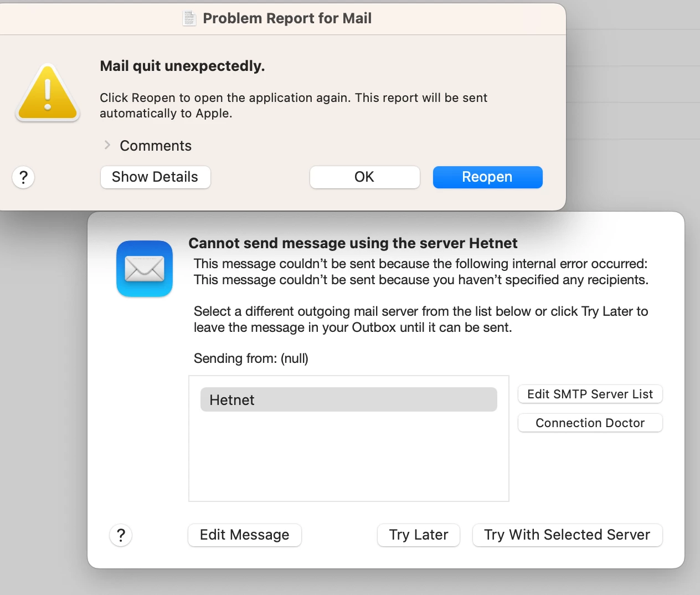Screen dimensions: 700x595
Task: Click the yellow warning triangle icon
Action: (48, 93)
